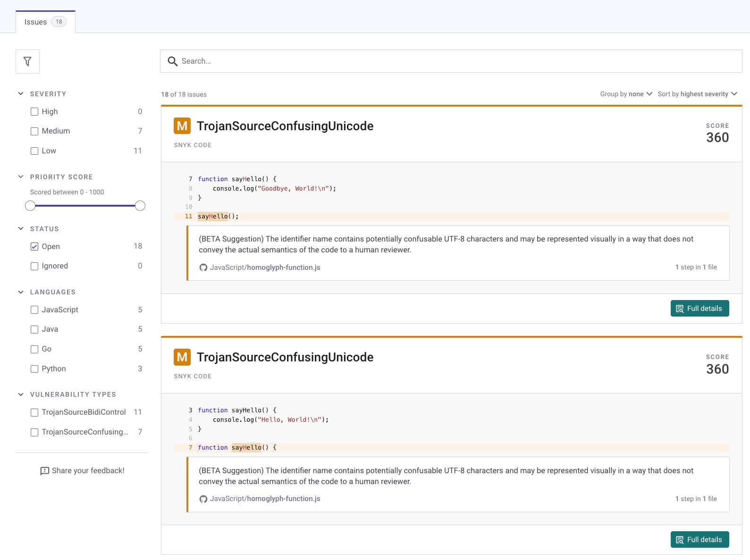Uncheck the Open status checkbox

(34, 246)
